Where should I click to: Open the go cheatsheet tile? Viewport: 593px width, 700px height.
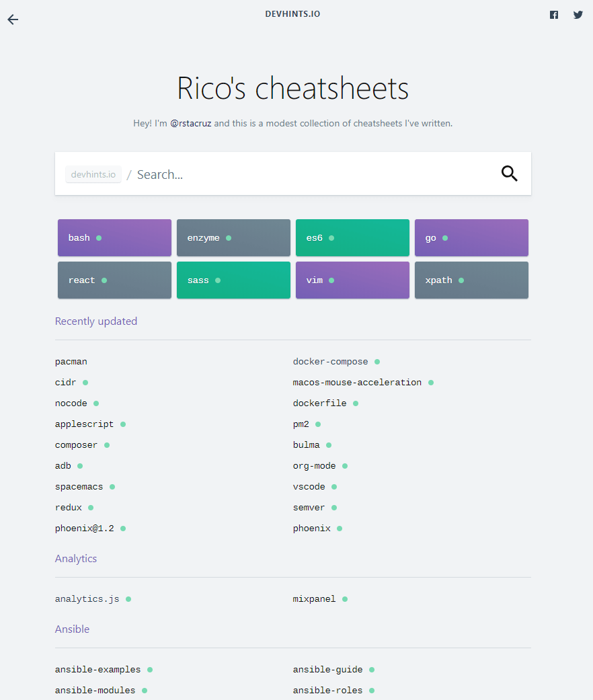(x=471, y=237)
